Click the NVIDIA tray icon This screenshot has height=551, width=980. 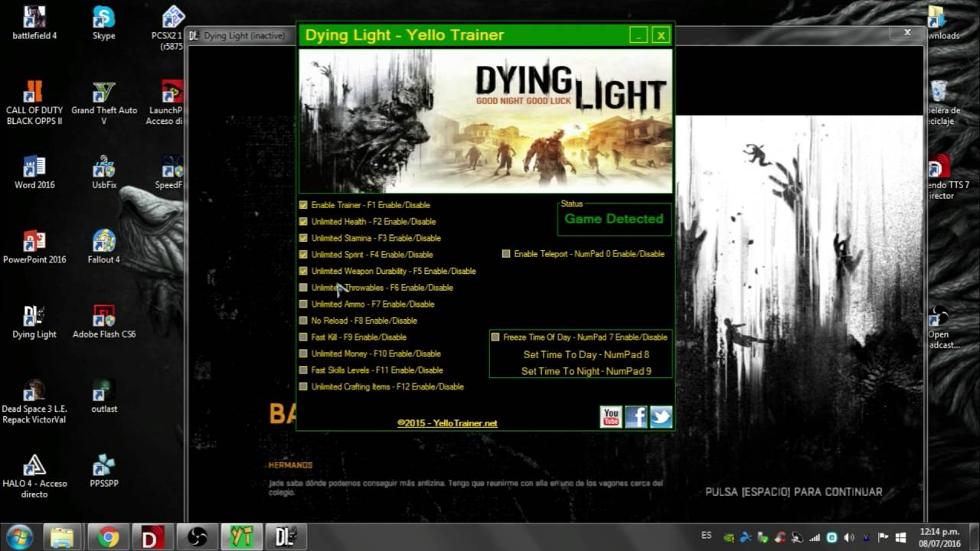point(729,537)
